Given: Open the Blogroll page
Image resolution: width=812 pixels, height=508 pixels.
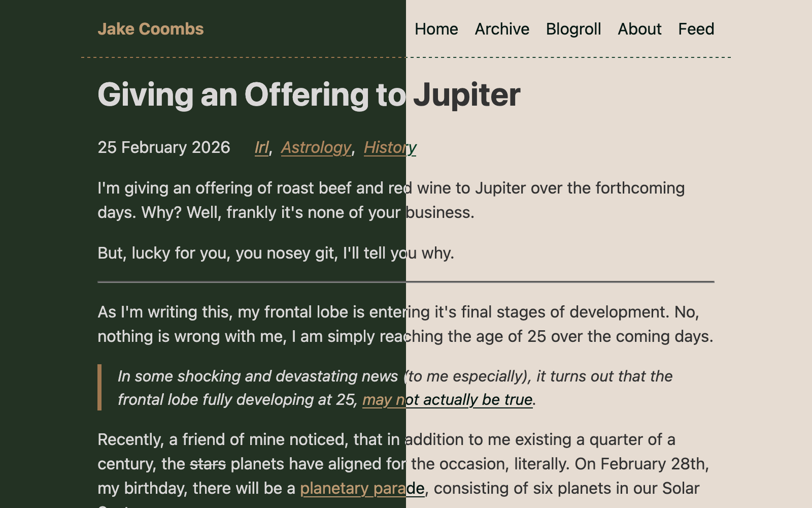Looking at the screenshot, I should 573,29.
